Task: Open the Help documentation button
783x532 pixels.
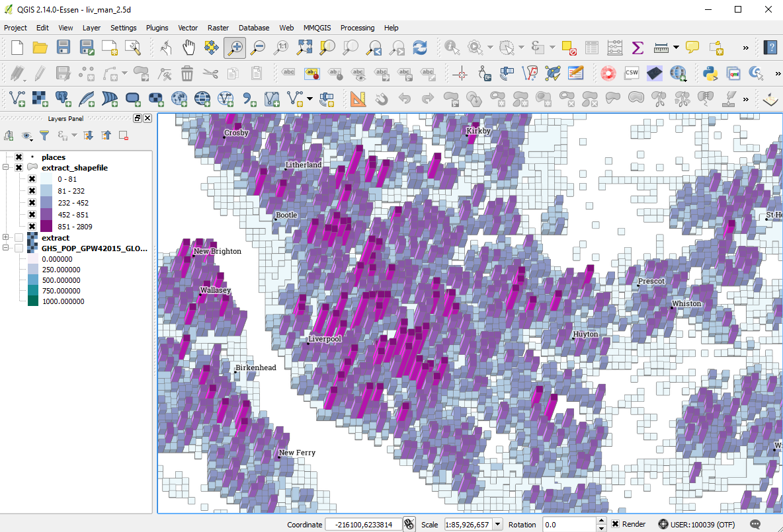Action: click(771, 48)
